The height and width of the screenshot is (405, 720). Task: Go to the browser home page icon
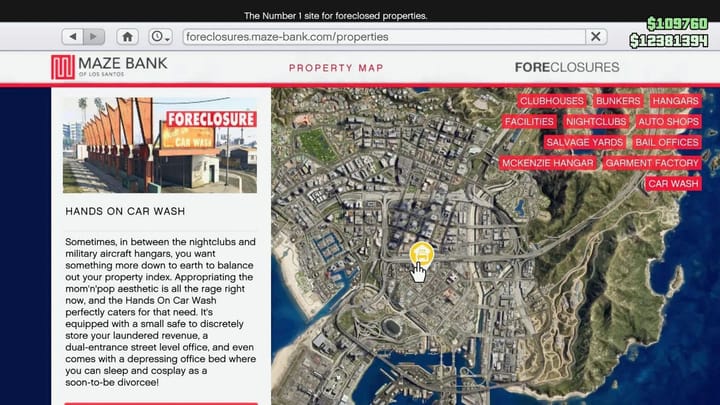click(x=127, y=37)
